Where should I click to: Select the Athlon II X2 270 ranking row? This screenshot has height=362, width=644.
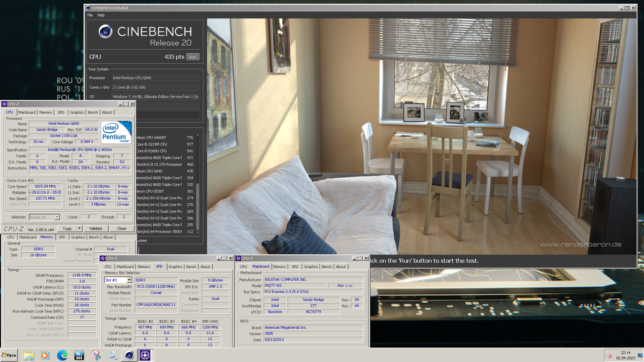point(165,164)
